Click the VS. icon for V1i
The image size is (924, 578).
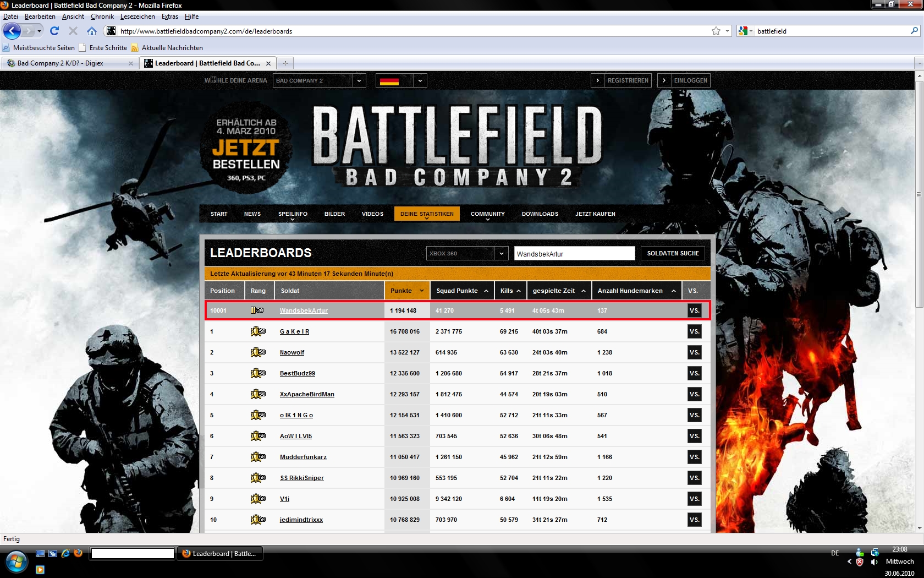[x=695, y=499]
